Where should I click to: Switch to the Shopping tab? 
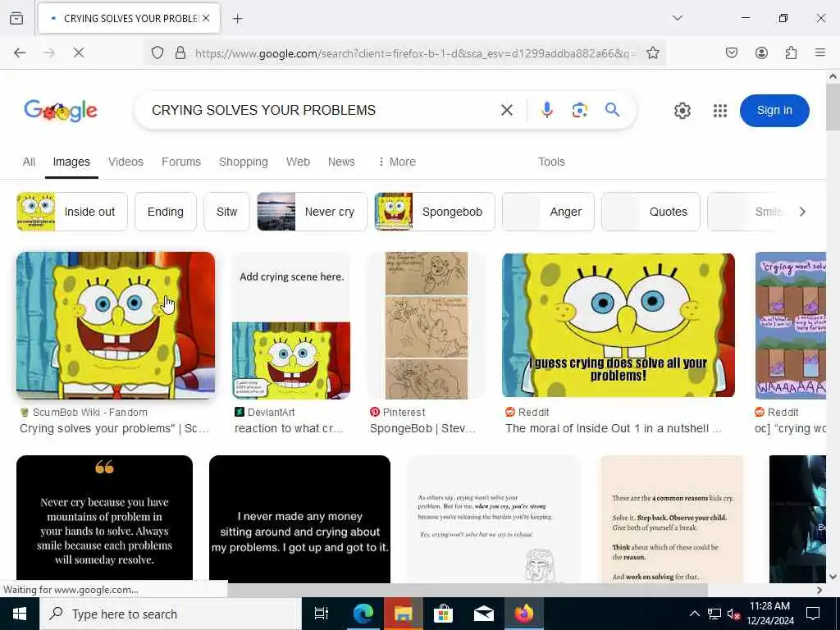coord(243,162)
